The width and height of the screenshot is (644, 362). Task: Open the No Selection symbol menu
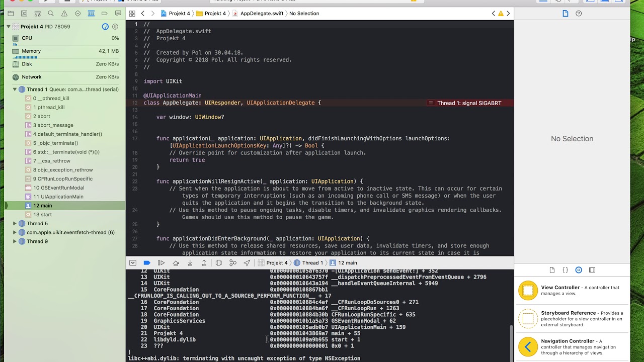click(304, 14)
